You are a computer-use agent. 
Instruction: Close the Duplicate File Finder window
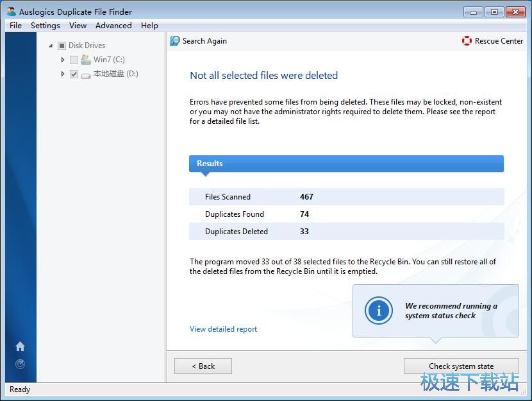(515, 12)
